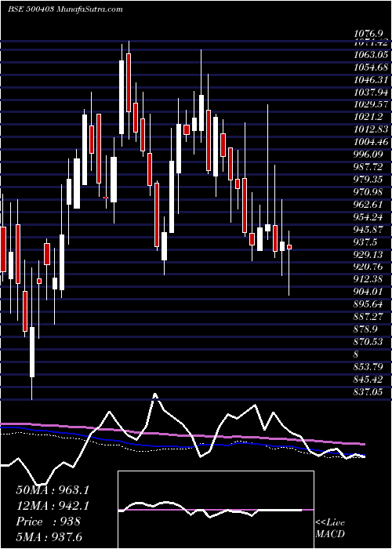
Task: Select the 954.24 price level label
Action: coord(368,216)
